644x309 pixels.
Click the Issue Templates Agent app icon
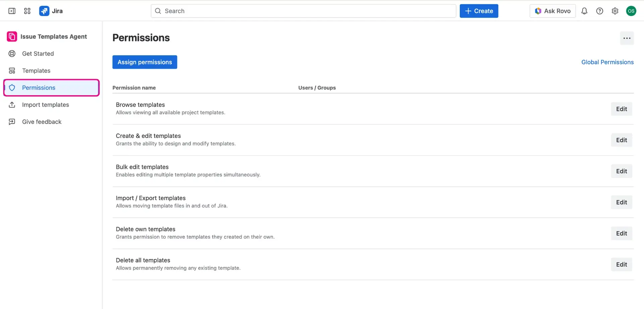click(x=11, y=36)
